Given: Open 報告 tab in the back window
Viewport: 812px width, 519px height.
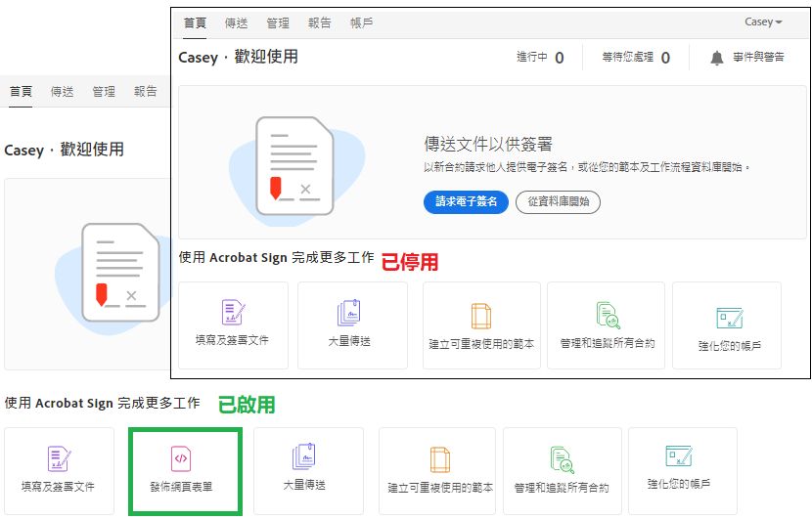Looking at the screenshot, I should coord(145,92).
